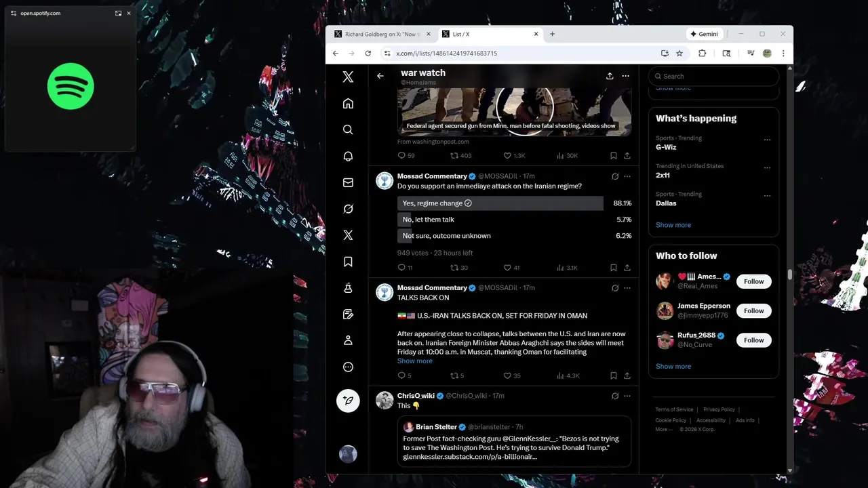The image size is (868, 488).
Task: Bookmark the TALKS BACK ON post
Action: [x=613, y=375]
